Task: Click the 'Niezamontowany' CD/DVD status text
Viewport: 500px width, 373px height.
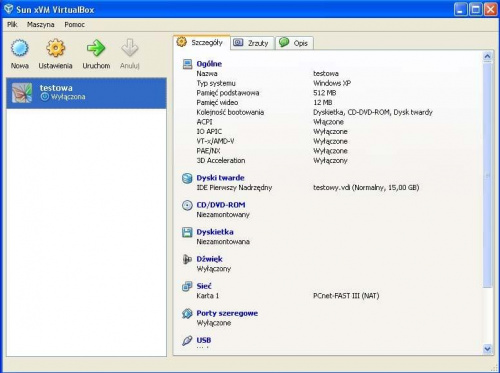Action: pos(223,215)
